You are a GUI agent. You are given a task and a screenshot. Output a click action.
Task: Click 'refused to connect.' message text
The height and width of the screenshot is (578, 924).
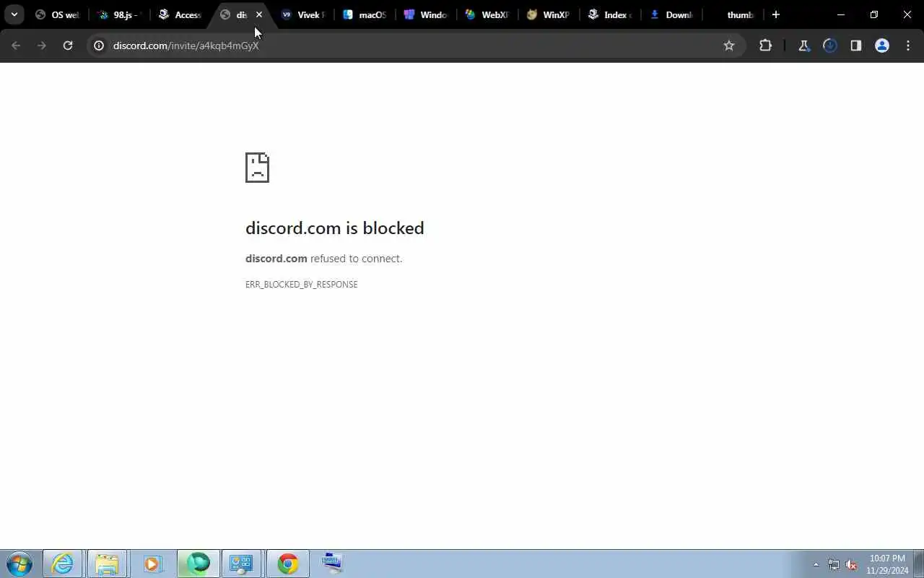[356, 259]
